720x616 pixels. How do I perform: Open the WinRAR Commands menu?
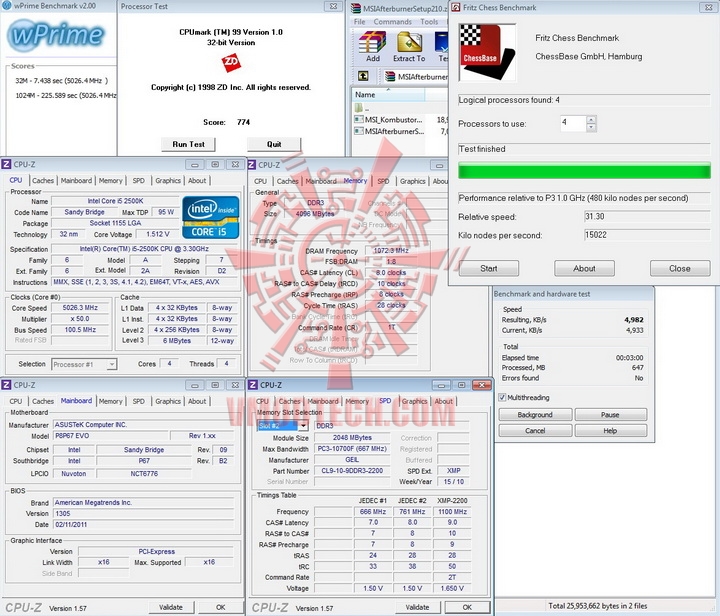[x=392, y=22]
